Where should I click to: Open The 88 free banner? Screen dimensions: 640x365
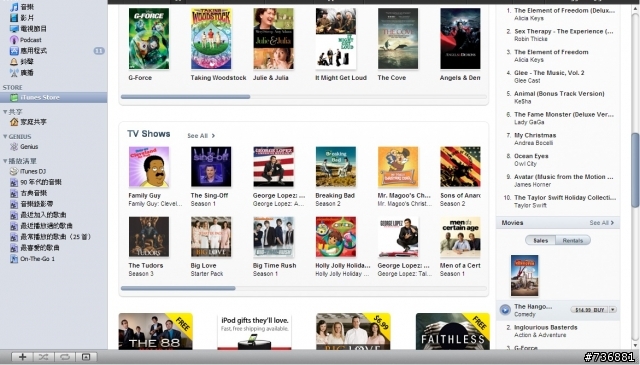coord(156,331)
